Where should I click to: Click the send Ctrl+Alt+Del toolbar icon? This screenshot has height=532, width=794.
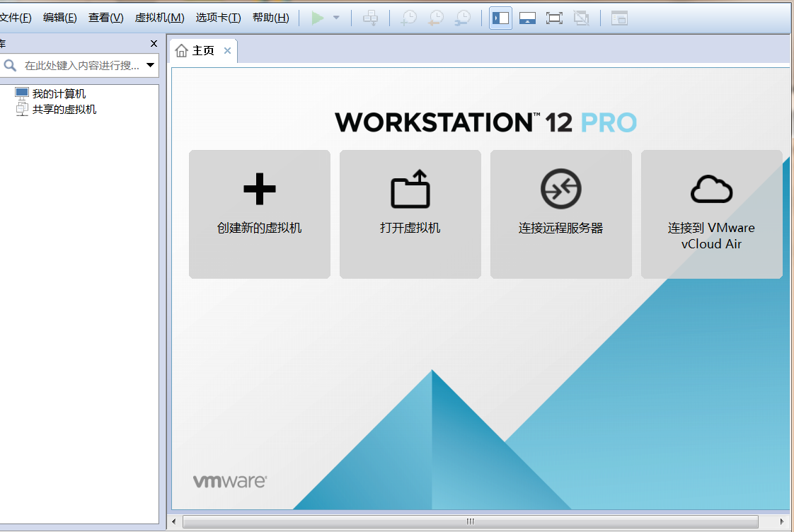371,18
